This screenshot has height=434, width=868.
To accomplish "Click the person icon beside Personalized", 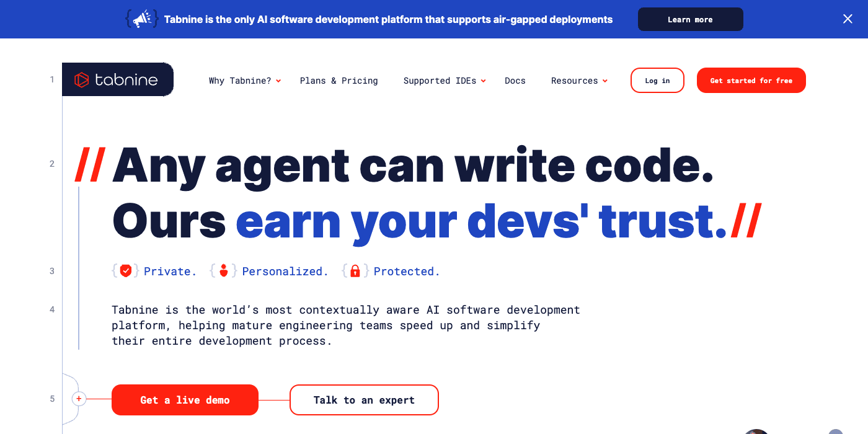I will click(x=224, y=271).
